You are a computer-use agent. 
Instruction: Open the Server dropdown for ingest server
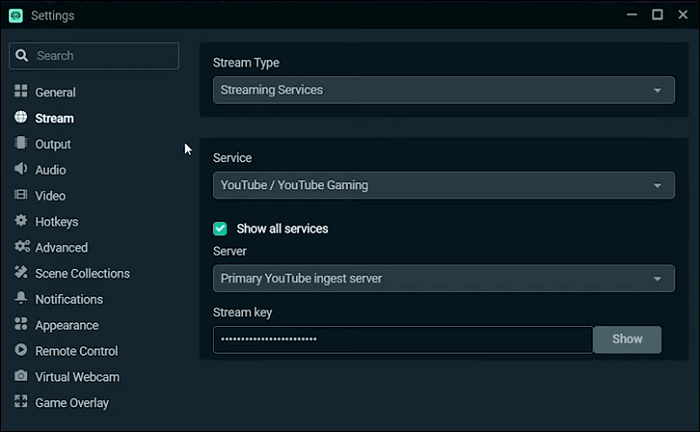[x=441, y=279]
